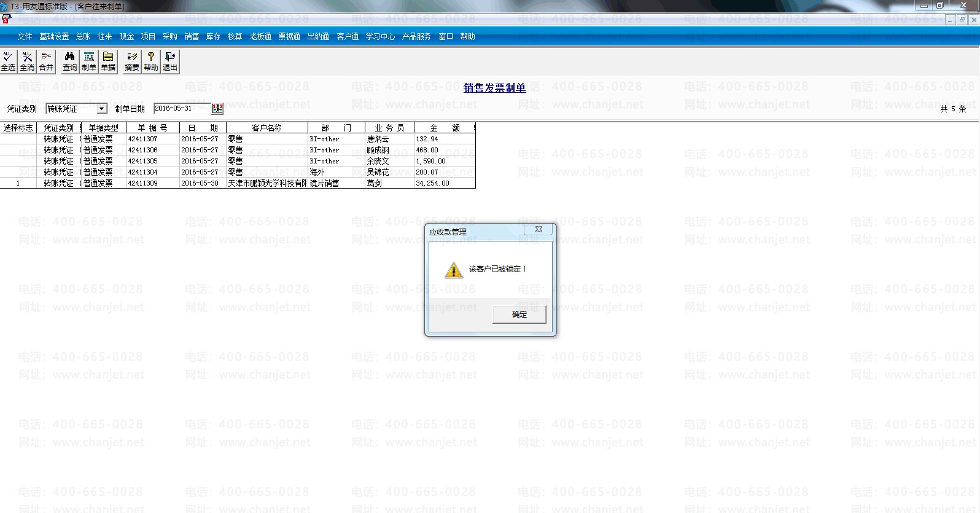Open the 项目 menu
This screenshot has width=980, height=513.
click(x=148, y=36)
